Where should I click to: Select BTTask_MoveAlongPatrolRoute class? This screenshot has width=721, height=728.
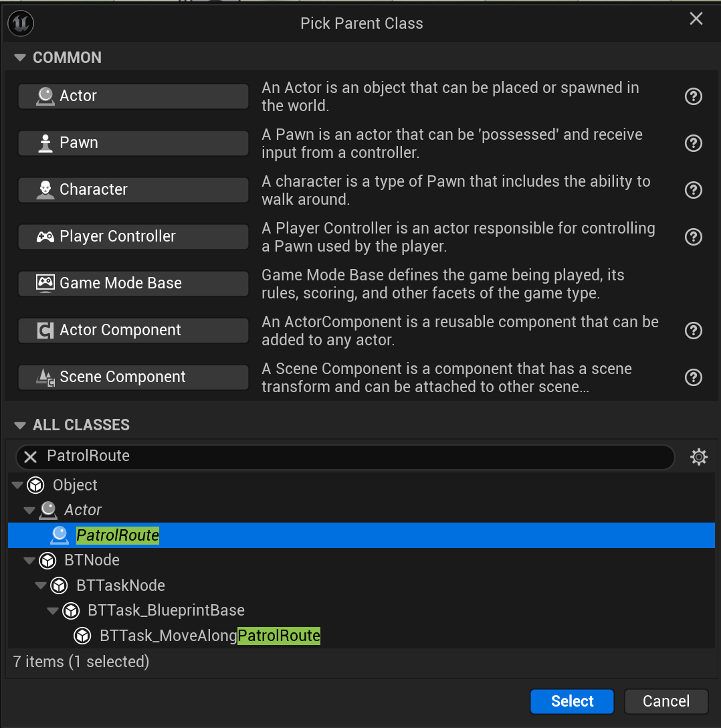click(209, 636)
